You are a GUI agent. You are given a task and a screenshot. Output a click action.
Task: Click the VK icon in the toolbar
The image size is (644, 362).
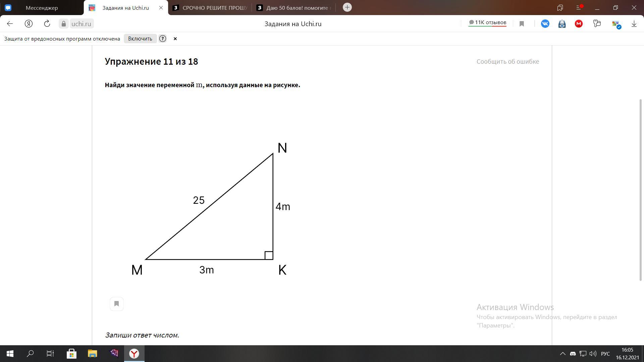point(545,24)
